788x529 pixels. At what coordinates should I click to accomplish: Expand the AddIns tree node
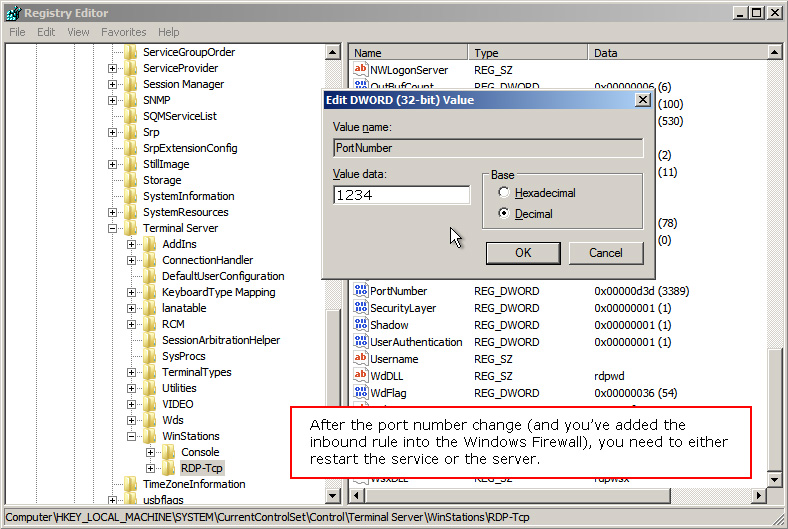(x=132, y=245)
